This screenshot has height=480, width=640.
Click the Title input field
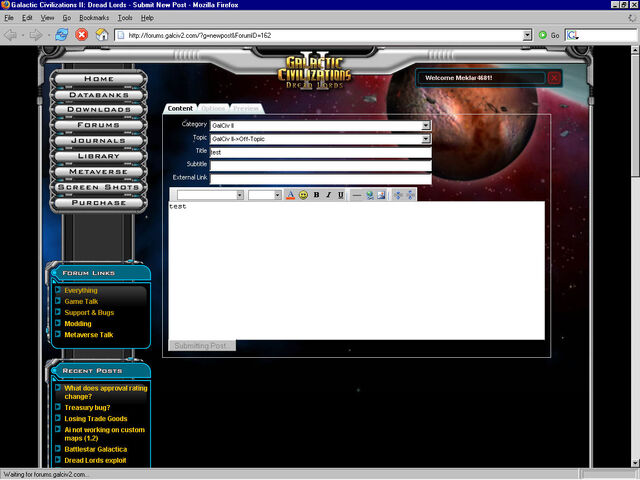(320, 152)
